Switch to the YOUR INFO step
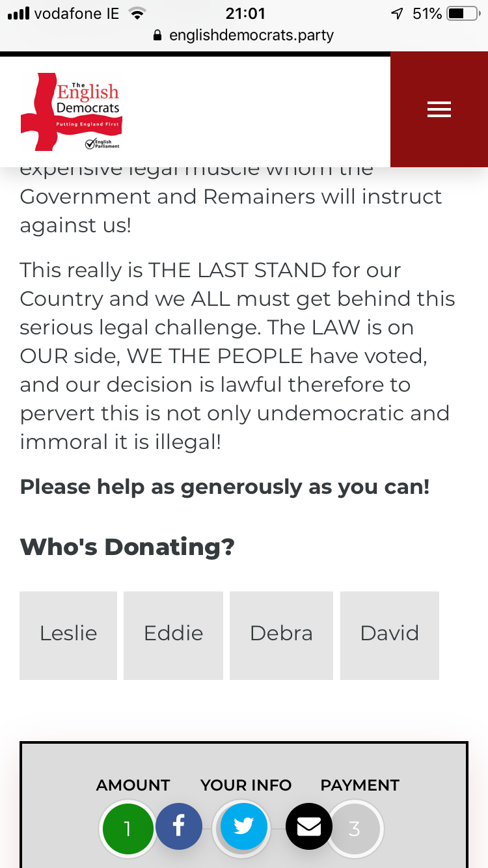The height and width of the screenshot is (868, 488). pyautogui.click(x=246, y=785)
